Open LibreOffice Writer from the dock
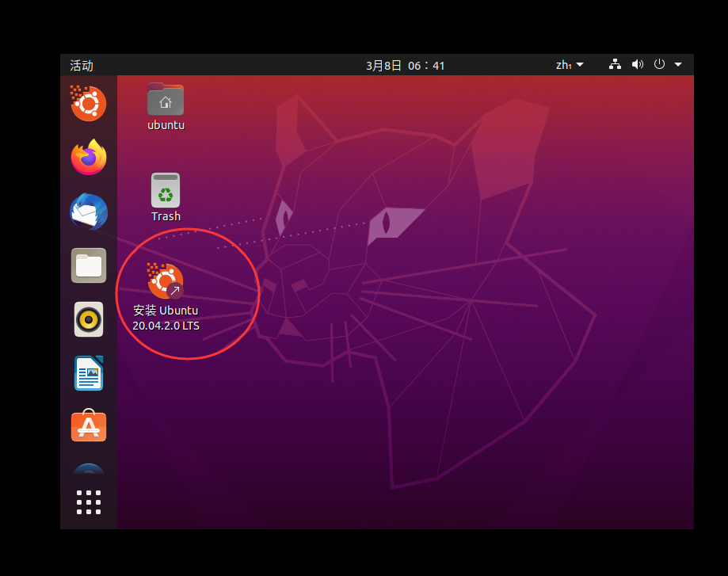Image resolution: width=728 pixels, height=576 pixels. [x=89, y=373]
